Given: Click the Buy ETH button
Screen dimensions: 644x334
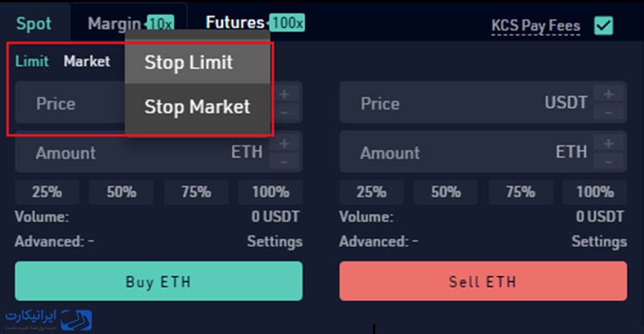Looking at the screenshot, I should (159, 281).
